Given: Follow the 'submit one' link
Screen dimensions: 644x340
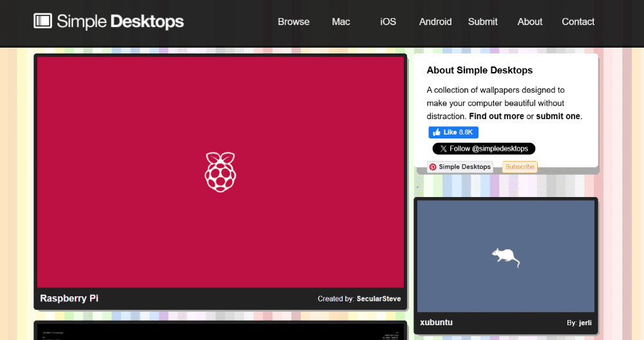Looking at the screenshot, I should pos(558,116).
